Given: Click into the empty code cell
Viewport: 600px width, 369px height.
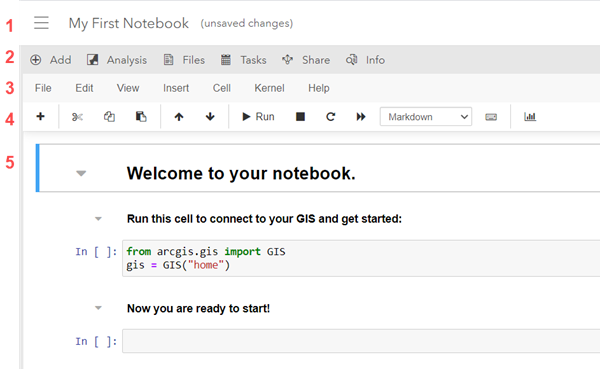Looking at the screenshot, I should (361, 341).
